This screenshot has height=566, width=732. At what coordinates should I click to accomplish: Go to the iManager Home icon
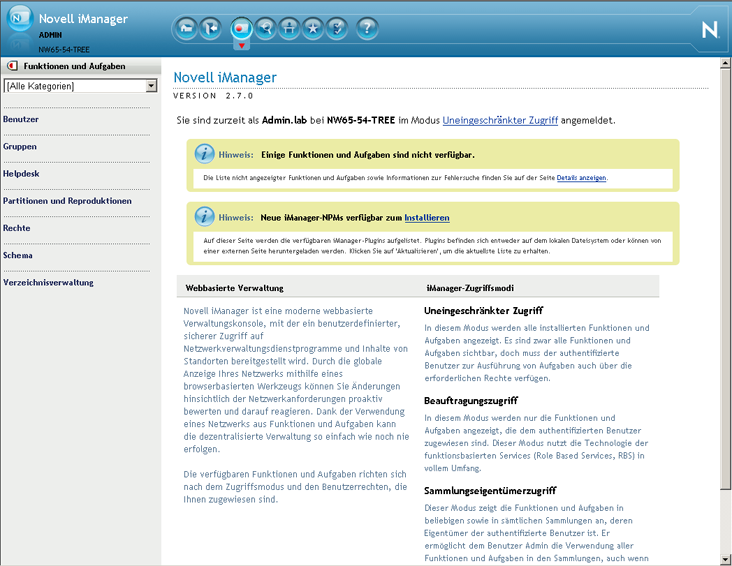[x=186, y=28]
